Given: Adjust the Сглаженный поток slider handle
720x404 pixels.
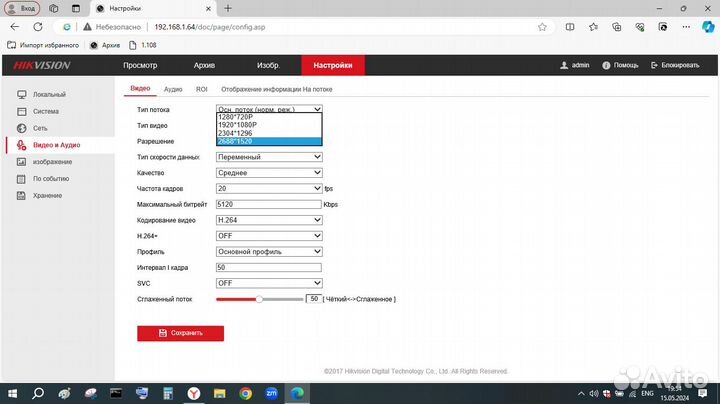Looking at the screenshot, I should coord(259,299).
